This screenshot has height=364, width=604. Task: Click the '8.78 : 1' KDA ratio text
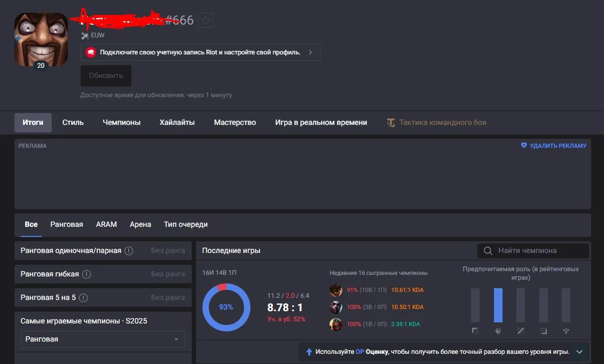[x=285, y=307]
